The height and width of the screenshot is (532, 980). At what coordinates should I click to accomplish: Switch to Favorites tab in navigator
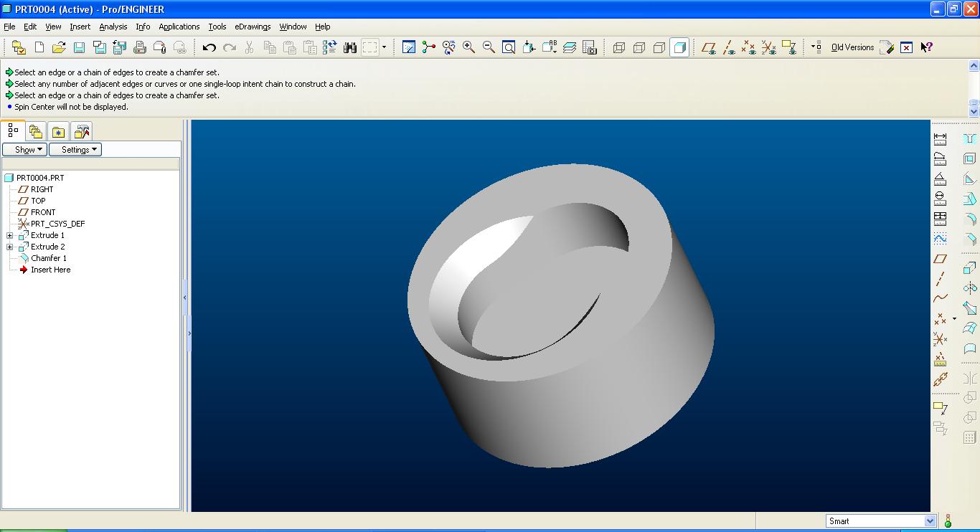pos(58,132)
